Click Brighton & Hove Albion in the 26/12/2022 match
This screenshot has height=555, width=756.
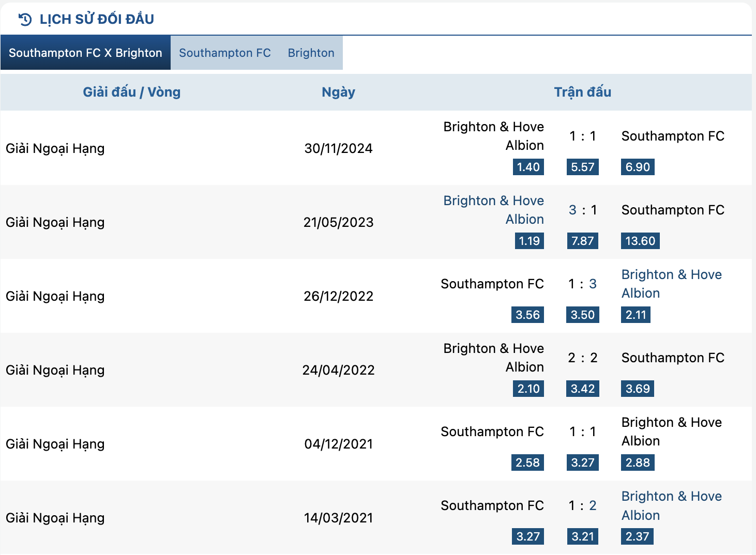point(672,284)
